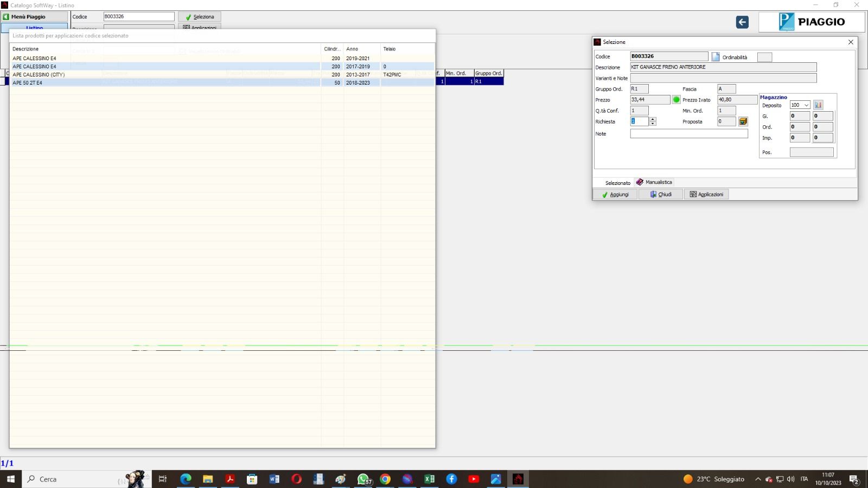This screenshot has height=488, width=868.
Task: Click the green price status indicator
Action: tap(676, 100)
